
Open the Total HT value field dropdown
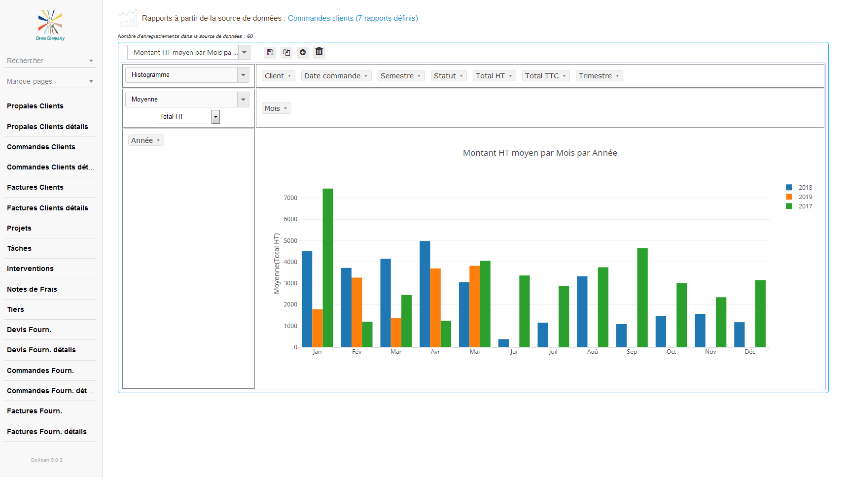(x=215, y=117)
